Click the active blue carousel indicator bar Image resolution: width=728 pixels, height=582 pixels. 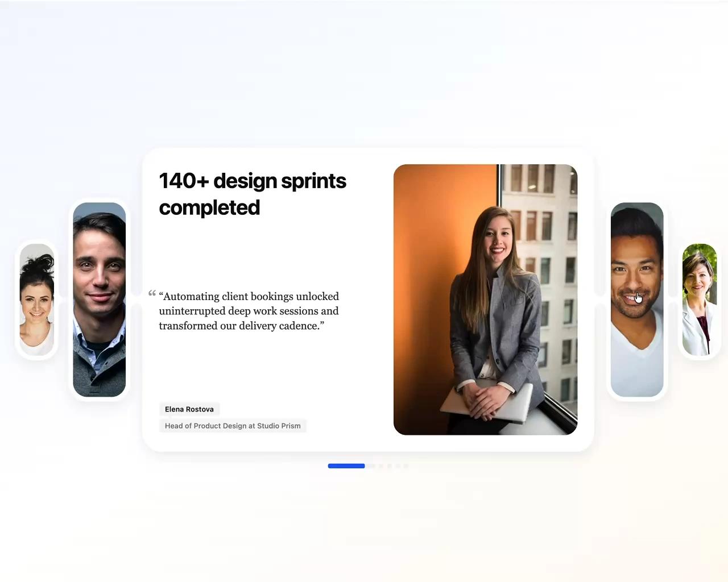click(x=346, y=466)
